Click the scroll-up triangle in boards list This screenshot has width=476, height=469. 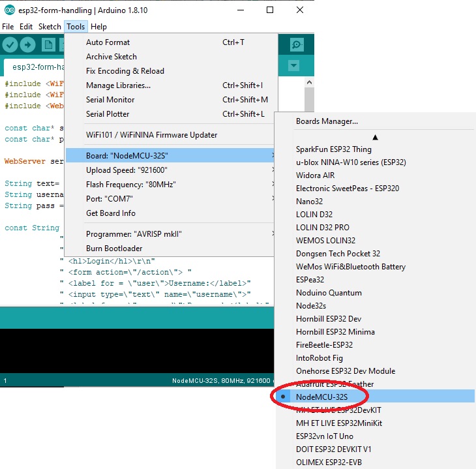pyautogui.click(x=375, y=137)
